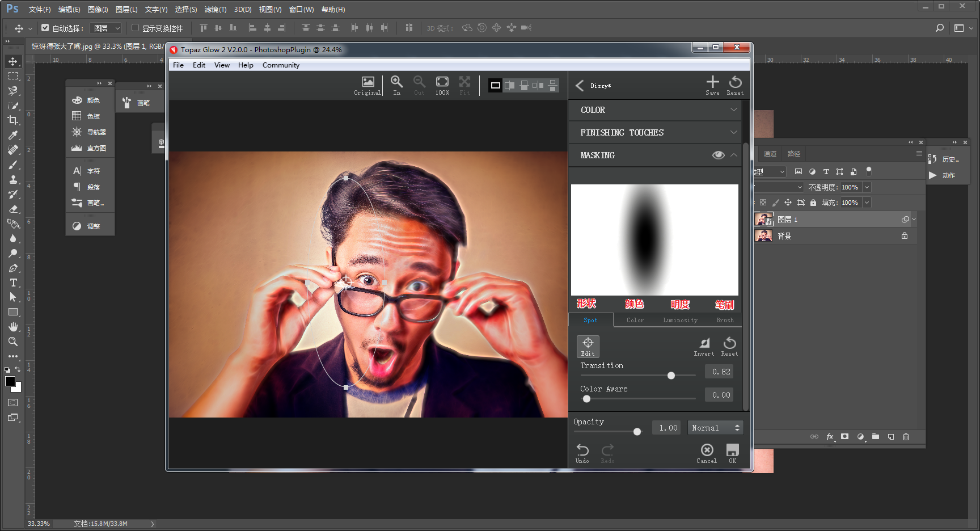Image resolution: width=980 pixels, height=531 pixels.
Task: Select the Crop tool
Action: tap(13, 120)
